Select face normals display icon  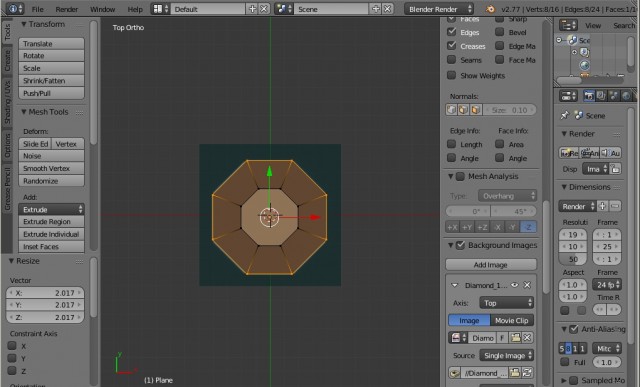[x=476, y=110]
